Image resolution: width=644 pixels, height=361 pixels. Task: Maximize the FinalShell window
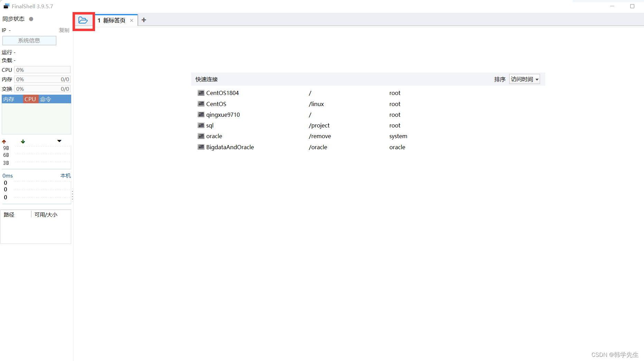(x=632, y=6)
